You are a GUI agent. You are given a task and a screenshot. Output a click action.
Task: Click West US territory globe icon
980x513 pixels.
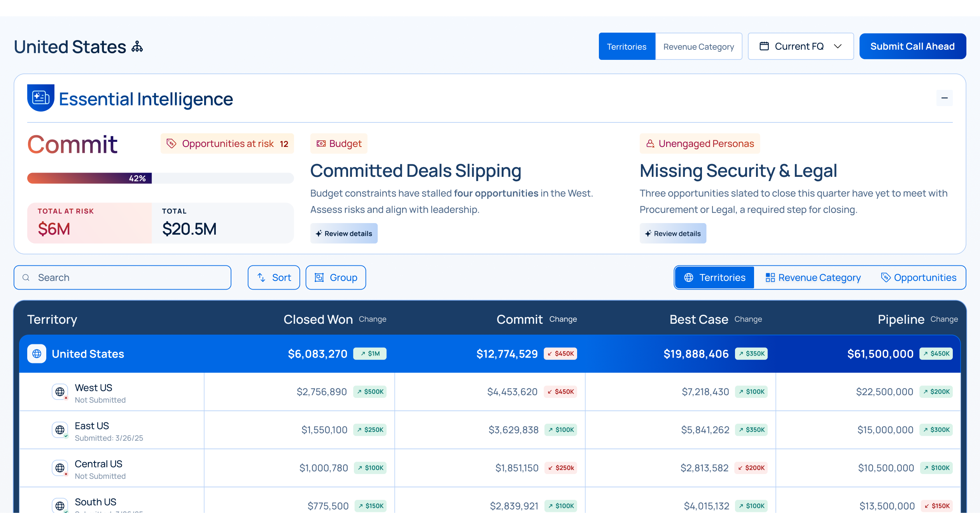60,392
